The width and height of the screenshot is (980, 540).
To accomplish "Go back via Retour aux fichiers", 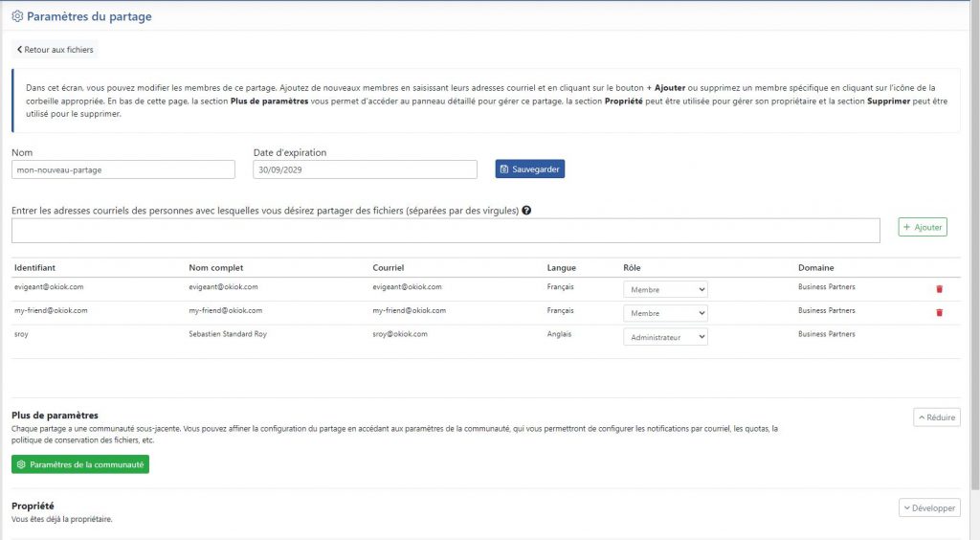I will coord(55,50).
